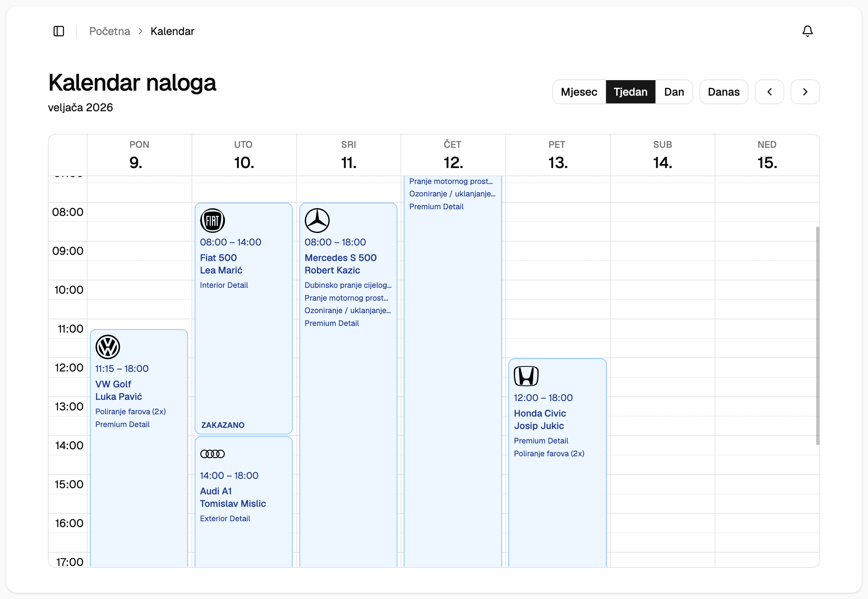Screen dimensions: 868x599
Task: Go to next week arrow
Action: 805,92
